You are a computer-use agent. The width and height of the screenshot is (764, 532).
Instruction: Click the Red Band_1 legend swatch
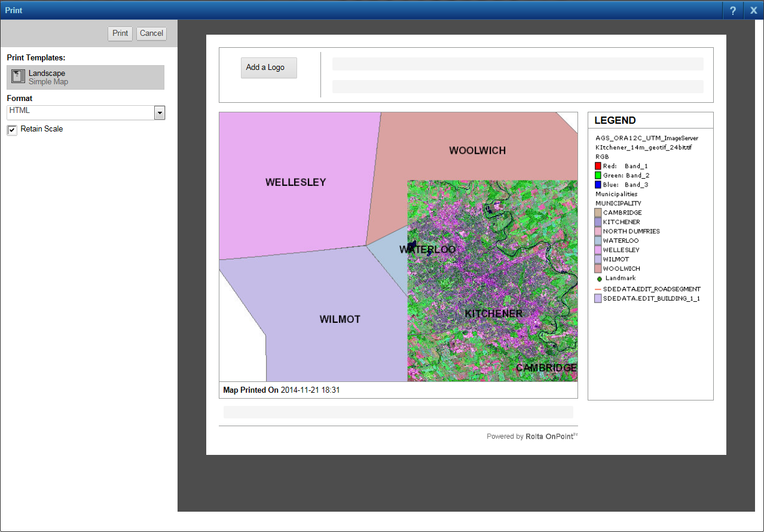point(598,166)
